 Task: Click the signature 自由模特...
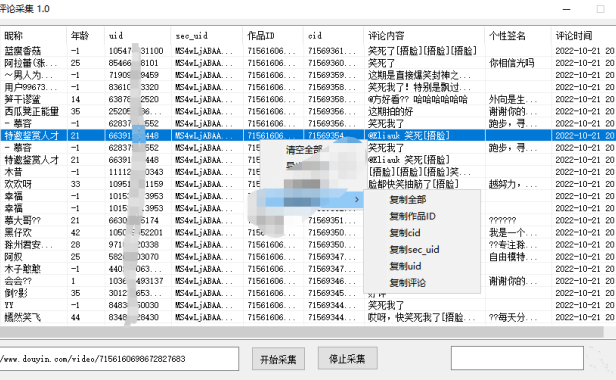click(513, 257)
